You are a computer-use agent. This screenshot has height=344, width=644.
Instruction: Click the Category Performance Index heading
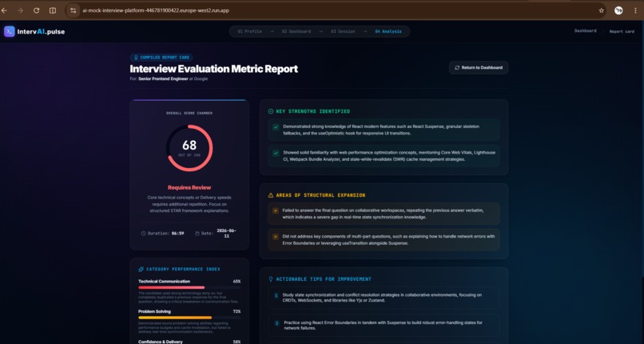coord(183,269)
